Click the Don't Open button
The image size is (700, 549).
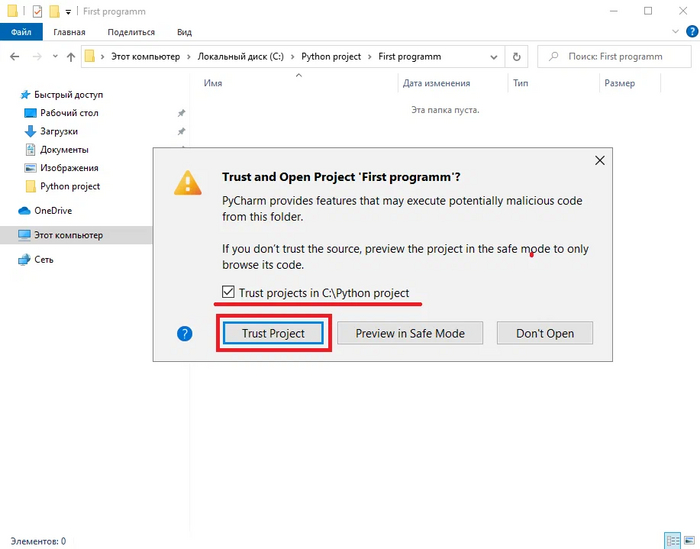pyautogui.click(x=545, y=333)
